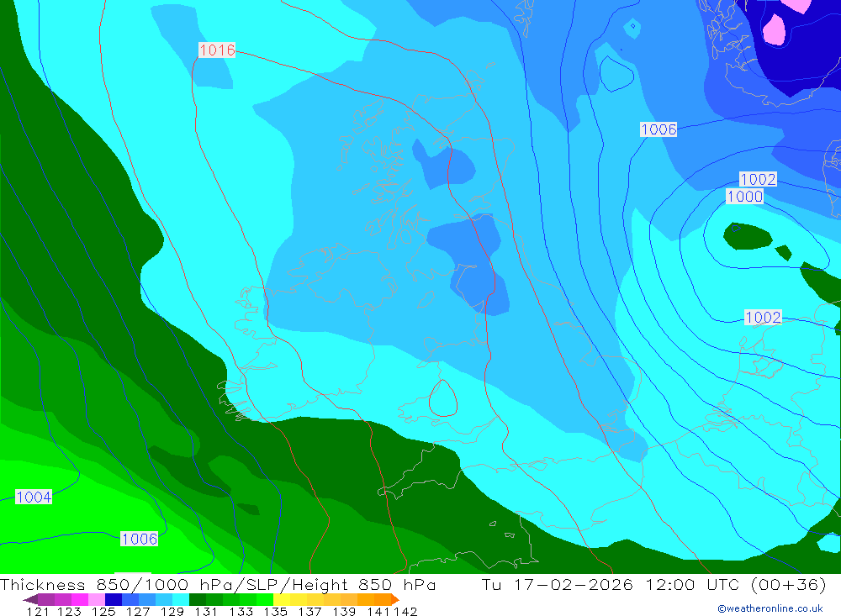Select the 142 legend value
Screen dimensions: 841x616
(x=405, y=611)
